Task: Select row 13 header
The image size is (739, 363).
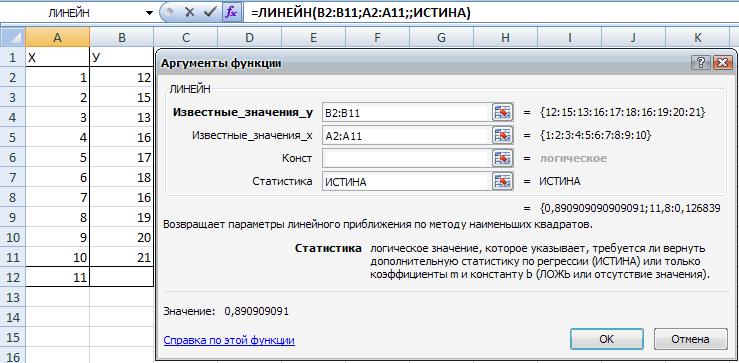Action: [12, 297]
